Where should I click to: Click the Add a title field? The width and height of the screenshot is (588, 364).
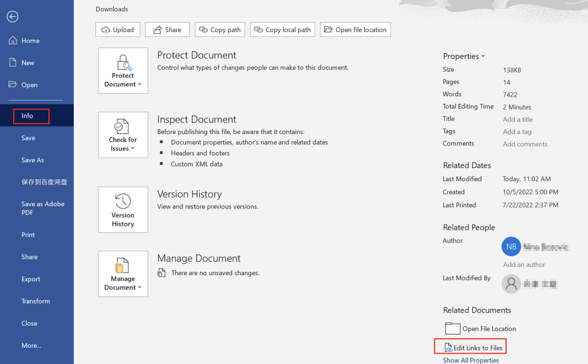point(518,119)
